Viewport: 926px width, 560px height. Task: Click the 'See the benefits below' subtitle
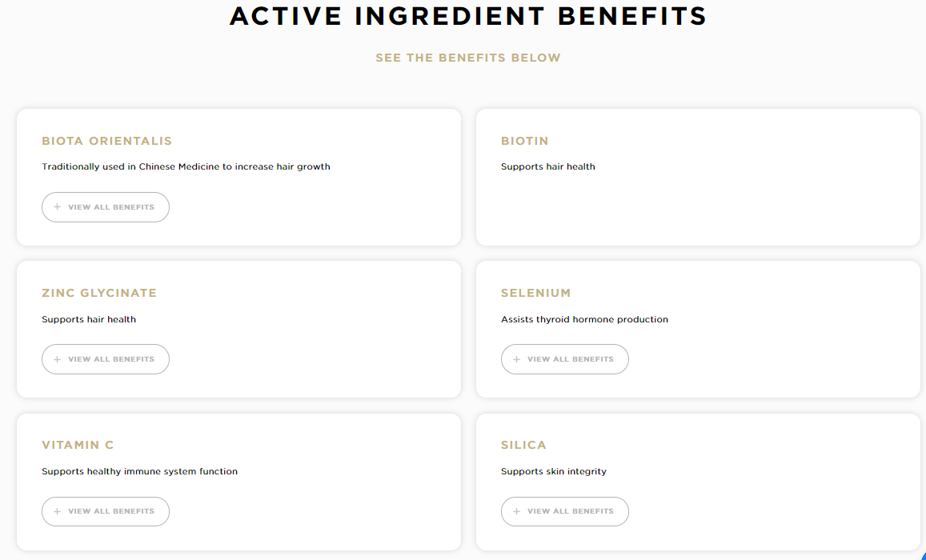468,58
